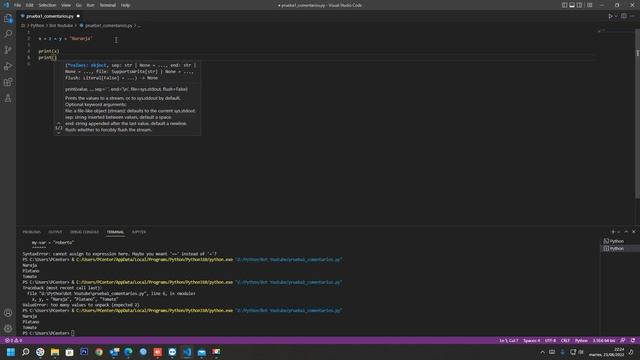Open Windows Start menu
This screenshot has width=640, height=360.
tap(11, 352)
